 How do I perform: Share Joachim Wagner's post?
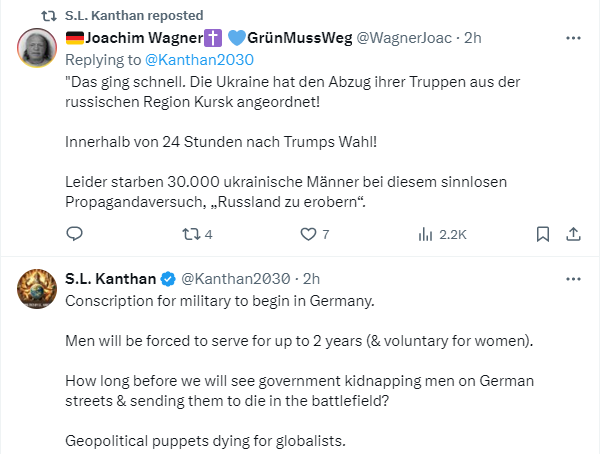[573, 235]
